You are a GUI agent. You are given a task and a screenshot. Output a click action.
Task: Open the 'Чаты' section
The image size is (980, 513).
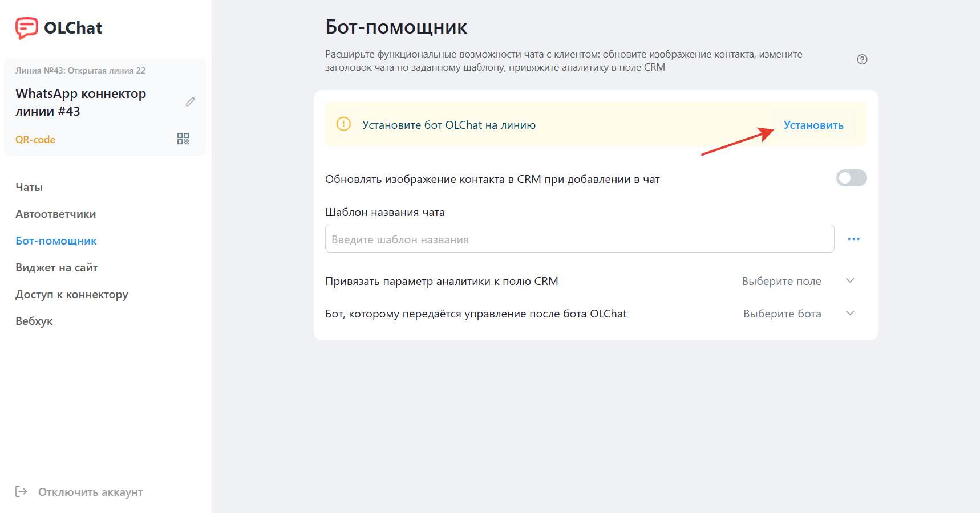click(29, 188)
